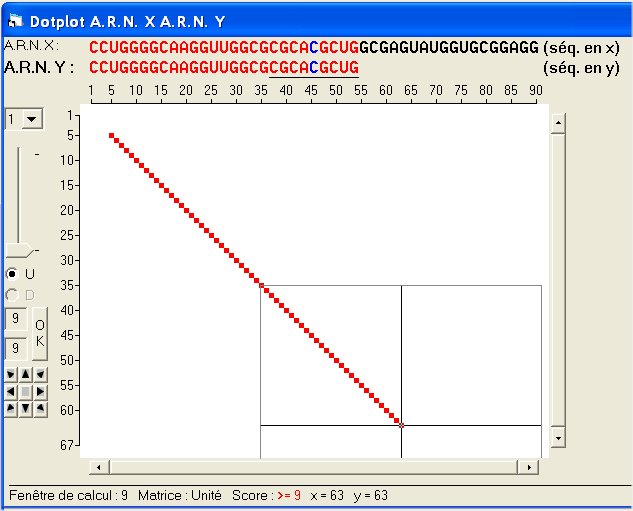The image size is (633, 511).
Task: Click the bottom-left diagonal arrow of the navigation pad
Action: tap(11, 408)
